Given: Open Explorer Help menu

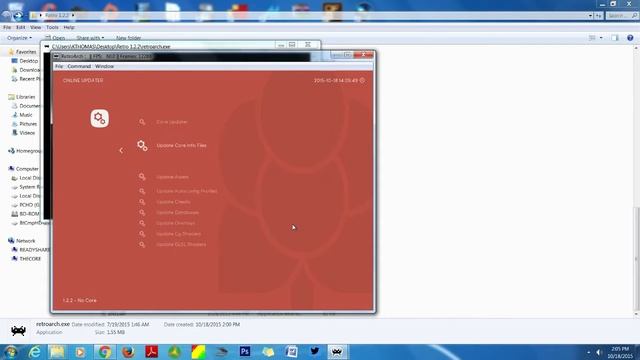Looking at the screenshot, I should point(69,27).
